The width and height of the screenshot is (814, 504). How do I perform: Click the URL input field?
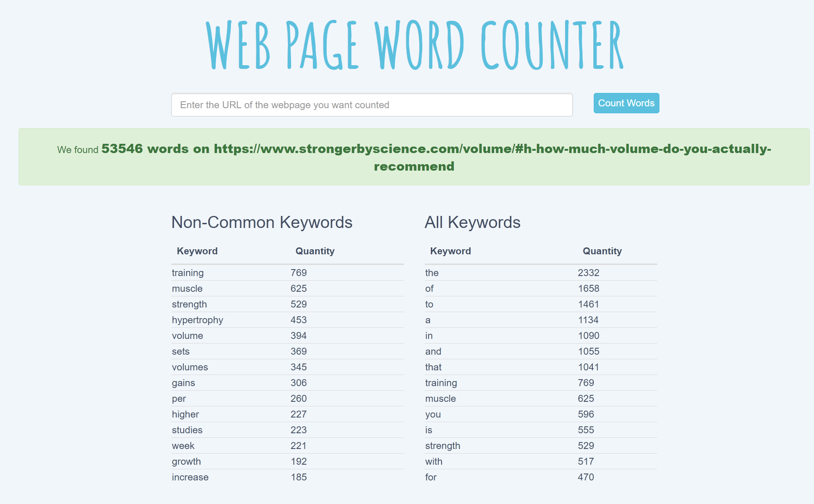tap(372, 105)
